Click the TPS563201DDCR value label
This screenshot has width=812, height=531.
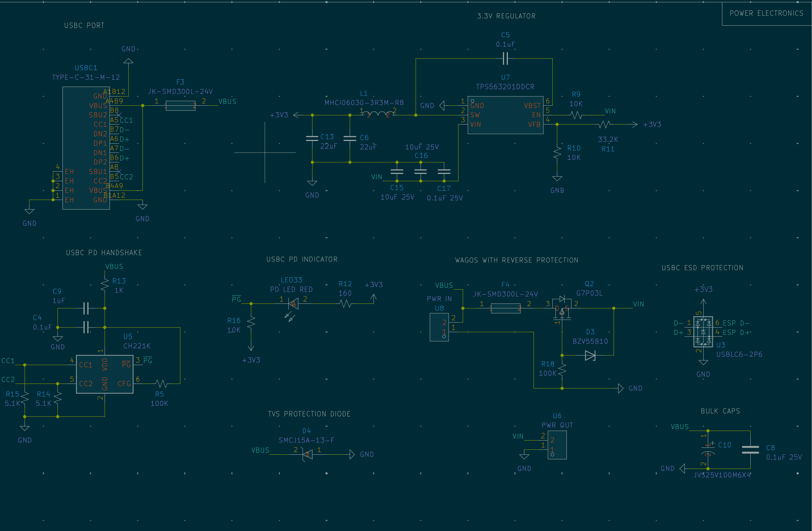[x=505, y=87]
